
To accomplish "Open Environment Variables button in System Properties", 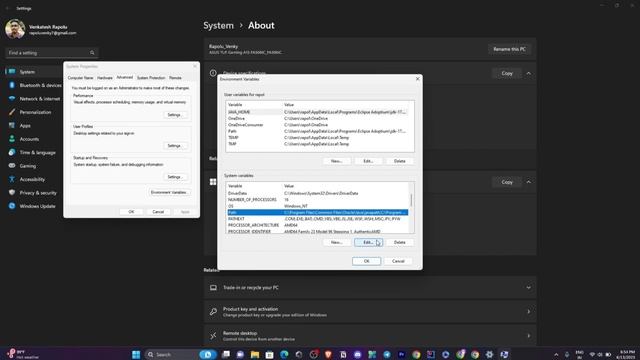I will coord(169,192).
